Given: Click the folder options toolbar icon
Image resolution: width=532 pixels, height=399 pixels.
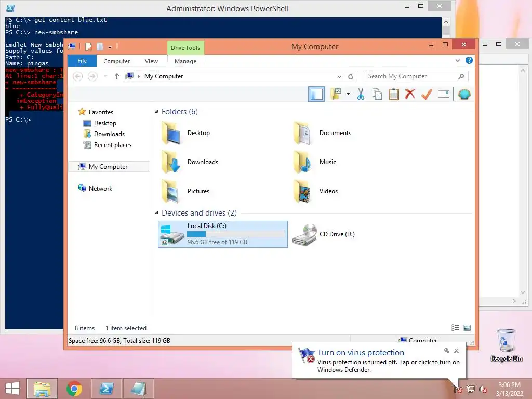Looking at the screenshot, I should point(336,94).
